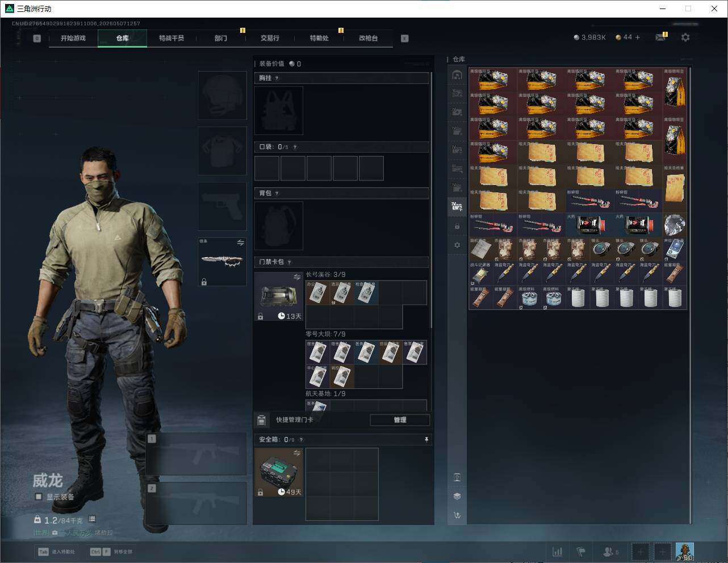Go to next tab with the E arrow
This screenshot has height=563, width=728.
point(405,39)
